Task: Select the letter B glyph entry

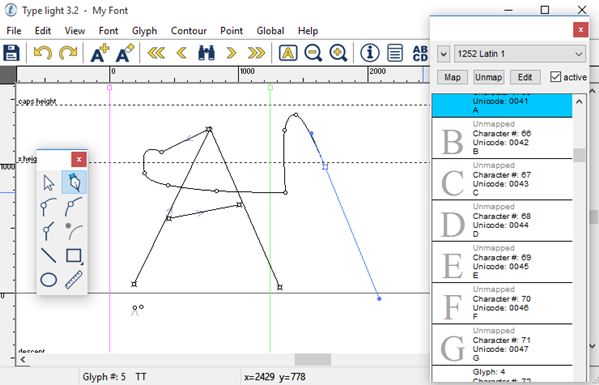Action: pyautogui.click(x=502, y=138)
